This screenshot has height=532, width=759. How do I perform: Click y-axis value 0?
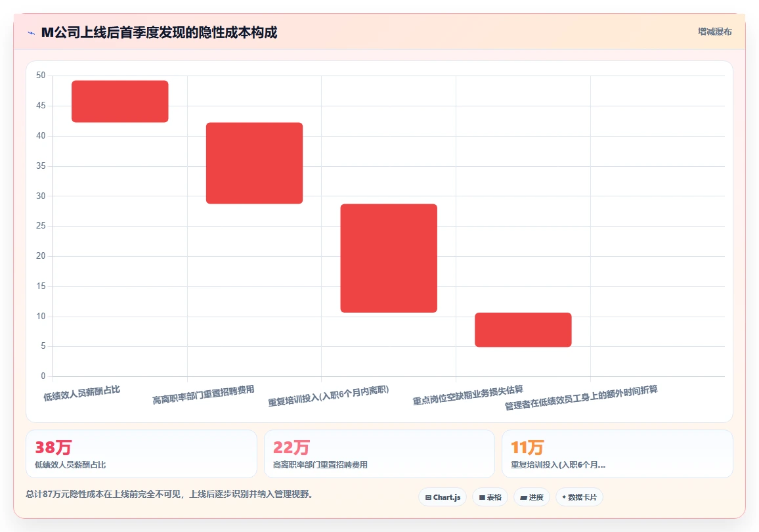(x=43, y=376)
